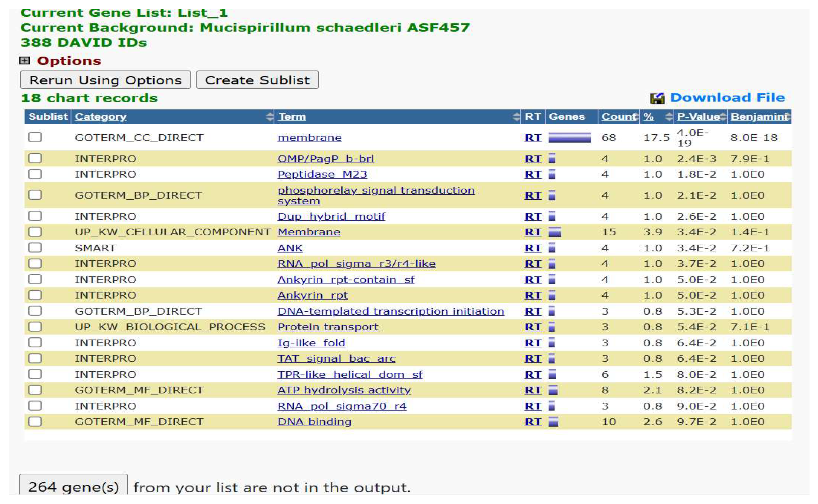View genes bar for DNA binding row

553,422
